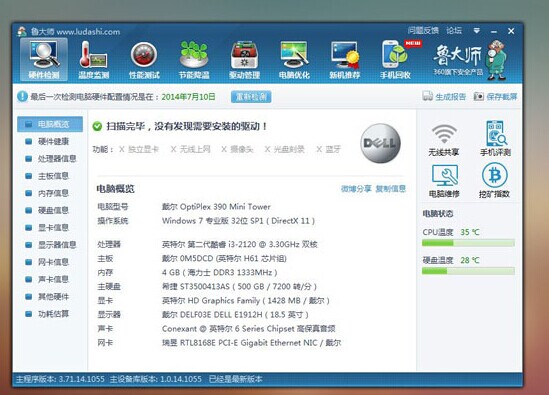Click the ST3500413AS hard disk text
This screenshot has height=395, width=549.
[239, 286]
